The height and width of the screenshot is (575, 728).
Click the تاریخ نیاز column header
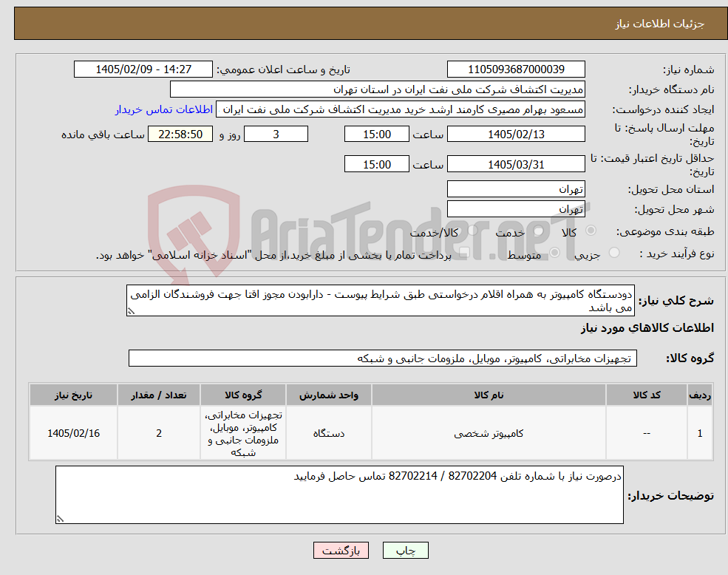click(x=73, y=395)
